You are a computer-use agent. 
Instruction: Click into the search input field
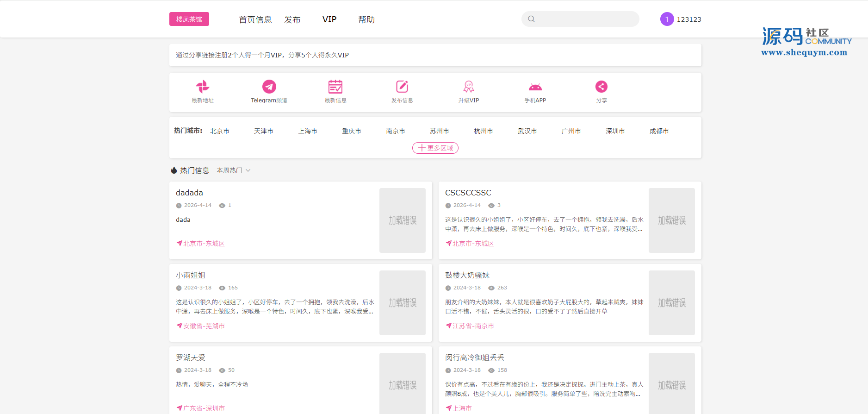tap(586, 19)
